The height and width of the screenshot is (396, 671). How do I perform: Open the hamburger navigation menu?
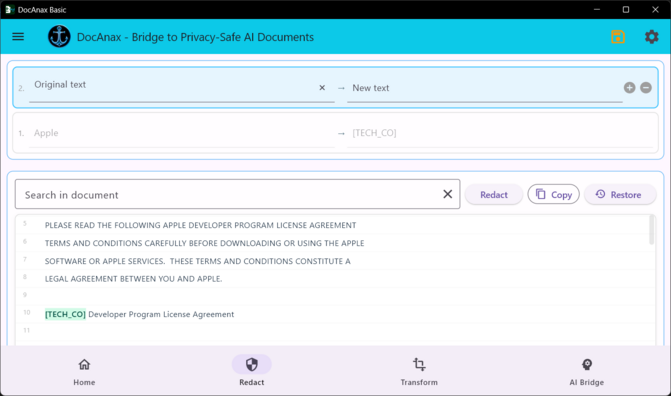click(18, 37)
